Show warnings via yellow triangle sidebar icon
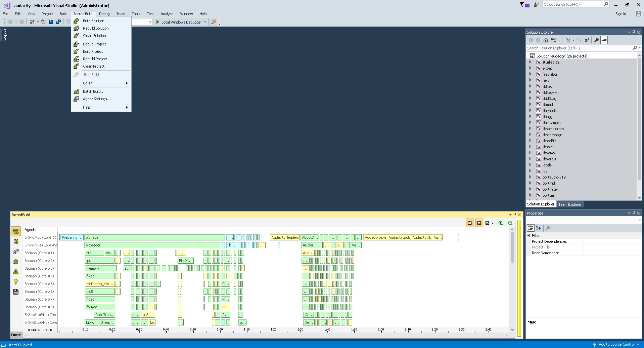The image size is (644, 348). 16,272
